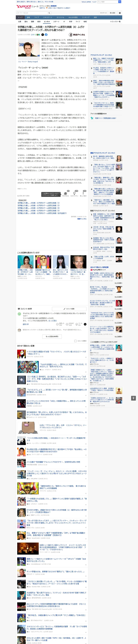Open the settings gear icon
This screenshot has height=644, width=138.
tap(120, 13)
